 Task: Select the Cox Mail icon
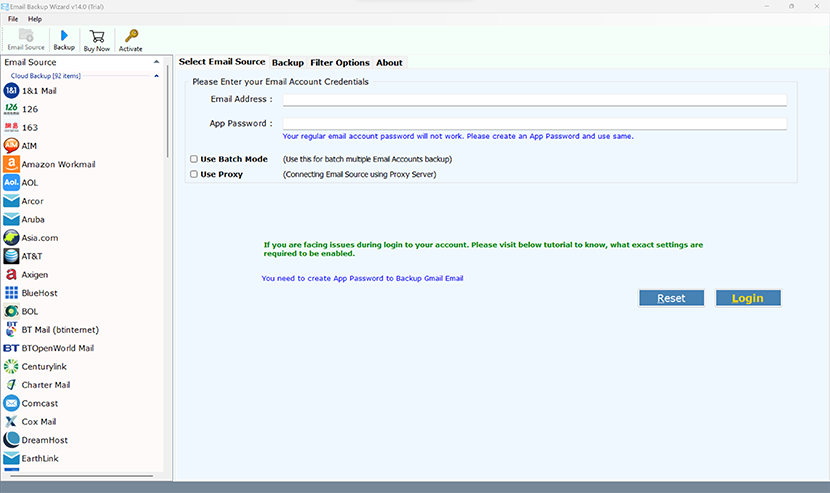pyautogui.click(x=11, y=422)
